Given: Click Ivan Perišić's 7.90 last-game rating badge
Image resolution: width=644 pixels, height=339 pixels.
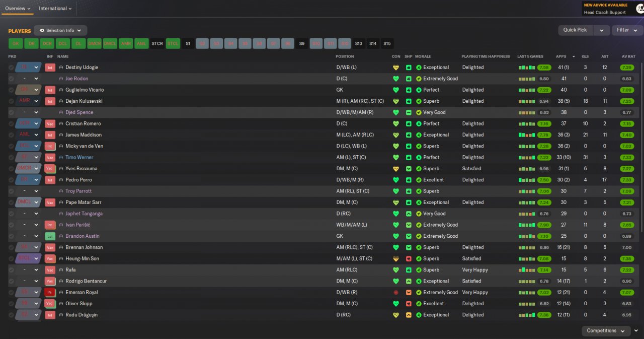Looking at the screenshot, I should [544, 225].
